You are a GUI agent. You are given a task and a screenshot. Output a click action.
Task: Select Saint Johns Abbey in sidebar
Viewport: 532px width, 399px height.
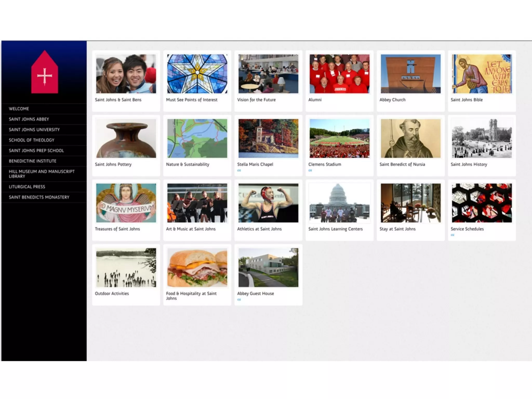[29, 119]
